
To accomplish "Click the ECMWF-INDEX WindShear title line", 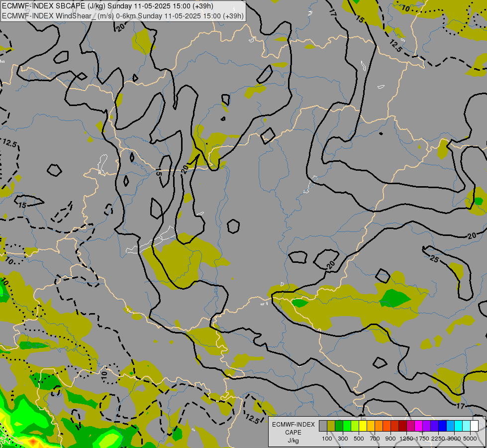I will click(x=123, y=16).
